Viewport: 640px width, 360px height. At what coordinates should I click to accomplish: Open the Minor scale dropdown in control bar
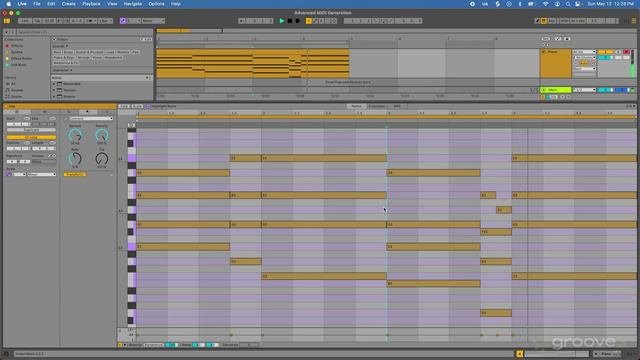pos(153,21)
